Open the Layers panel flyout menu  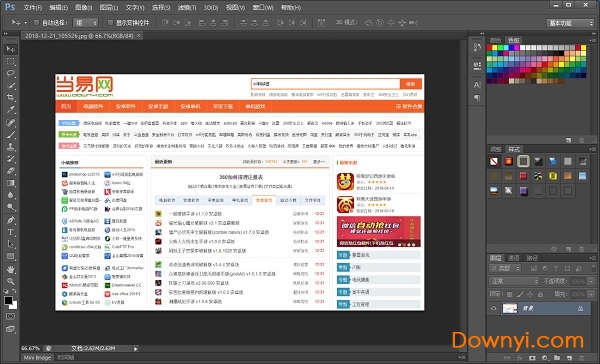point(593,258)
